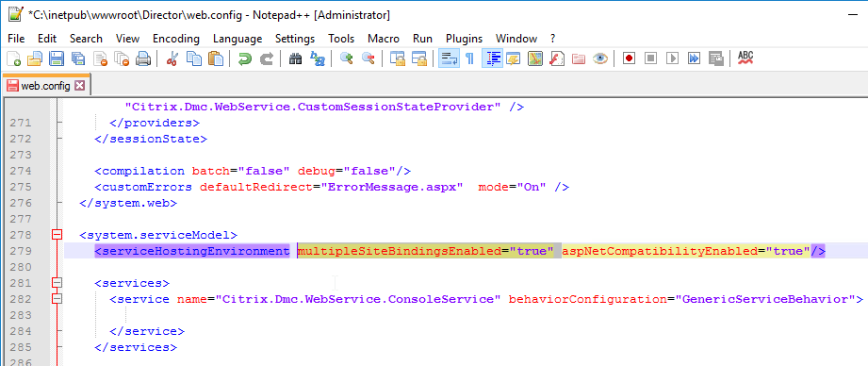
Task: Close the current document via toolbar
Action: click(x=100, y=58)
